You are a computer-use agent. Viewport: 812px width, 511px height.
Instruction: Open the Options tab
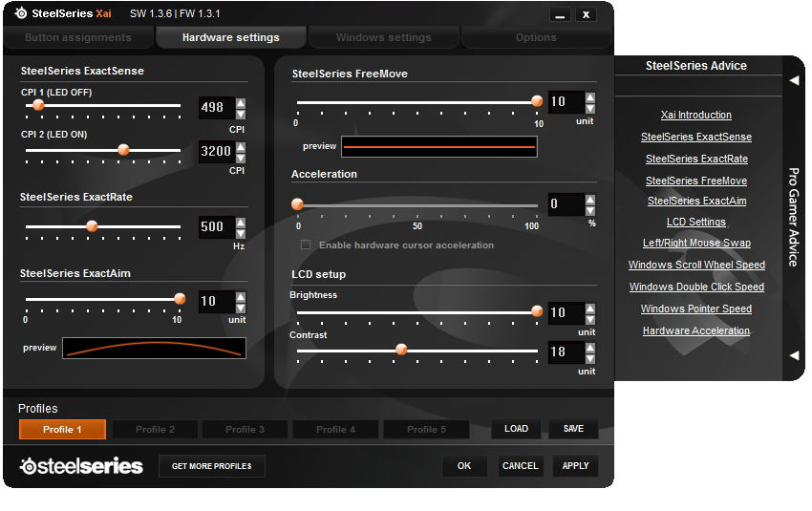pyautogui.click(x=536, y=38)
